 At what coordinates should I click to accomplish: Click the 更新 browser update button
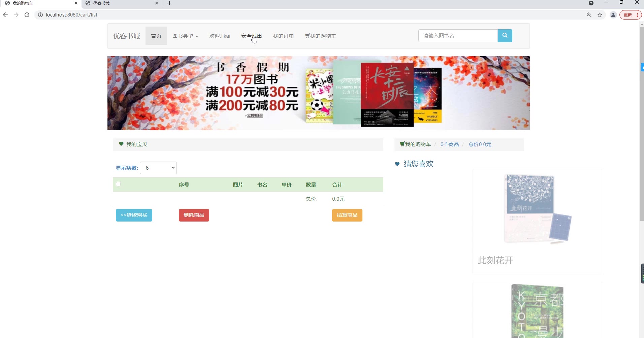click(631, 15)
